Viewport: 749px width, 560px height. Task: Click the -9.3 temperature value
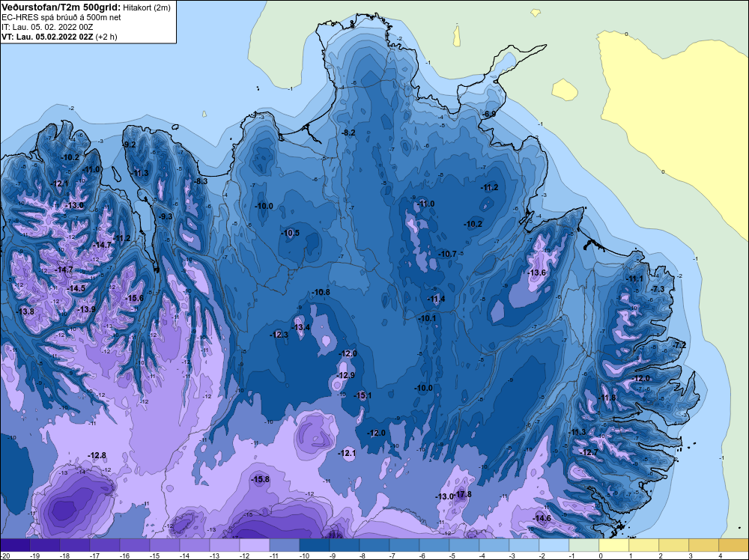tap(166, 216)
